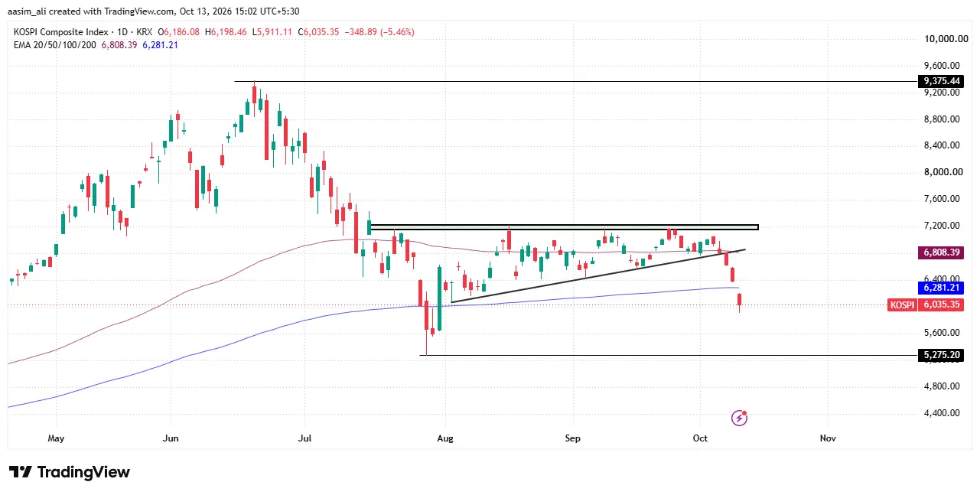Click the 8,800.00 price axis tick
The height and width of the screenshot is (495, 980).
[x=942, y=119]
